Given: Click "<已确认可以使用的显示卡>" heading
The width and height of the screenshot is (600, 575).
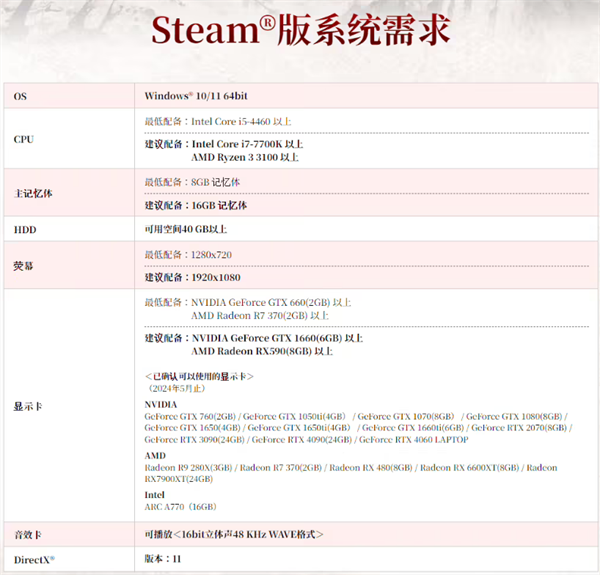Looking at the screenshot, I should pos(199,376).
